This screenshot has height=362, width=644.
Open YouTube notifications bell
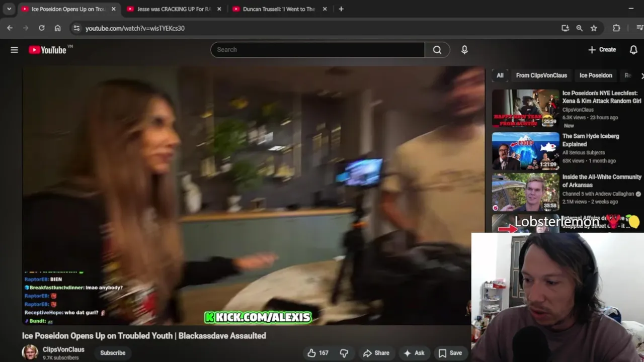pyautogui.click(x=633, y=50)
